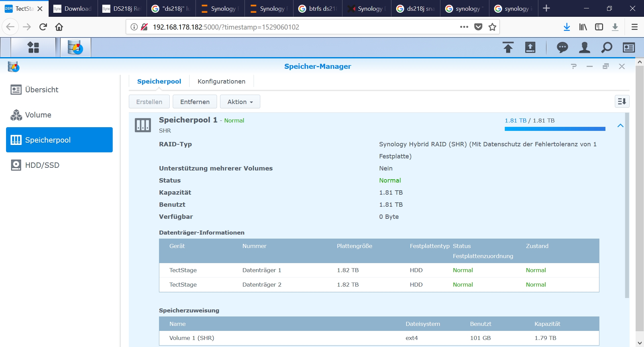The height and width of the screenshot is (347, 644).
Task: Open the DSM main menu grid icon
Action: tap(33, 47)
